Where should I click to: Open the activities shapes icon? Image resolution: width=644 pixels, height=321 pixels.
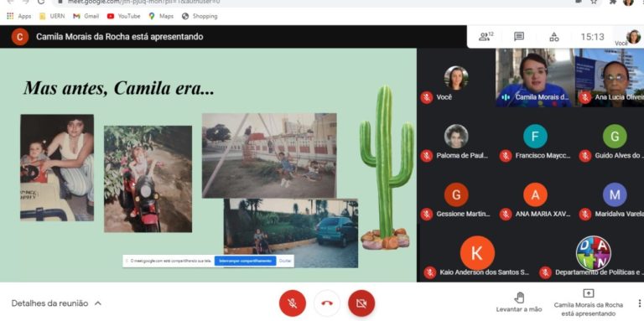coord(553,37)
